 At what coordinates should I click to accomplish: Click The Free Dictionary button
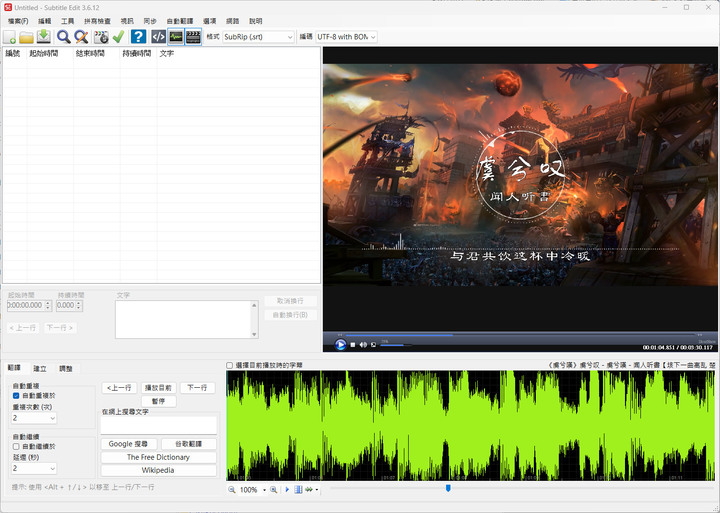pos(158,457)
